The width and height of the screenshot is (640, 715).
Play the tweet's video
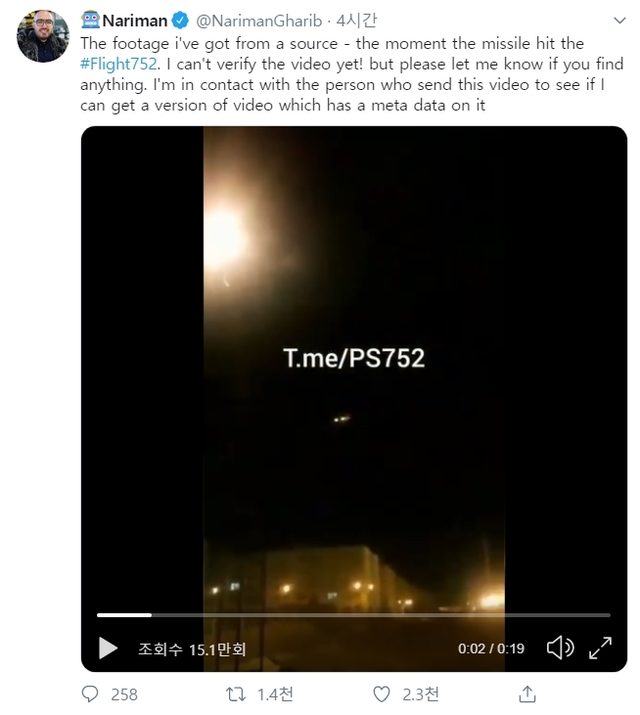[x=108, y=648]
